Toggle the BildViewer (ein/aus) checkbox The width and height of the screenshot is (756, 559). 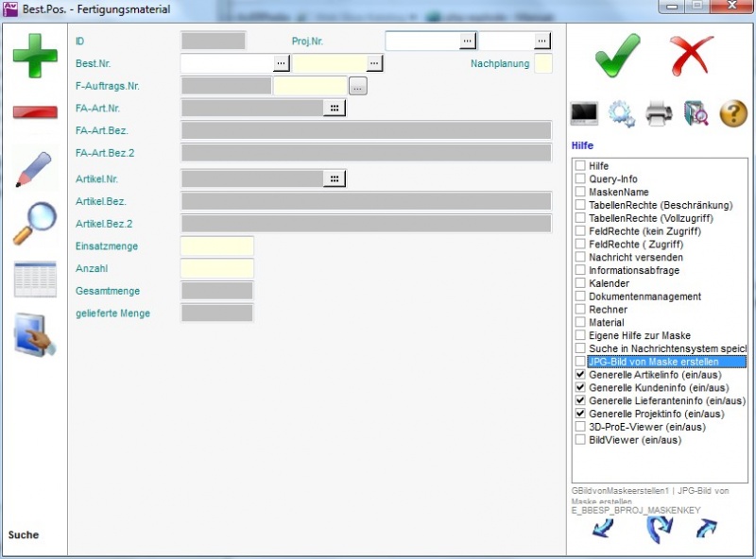point(580,440)
